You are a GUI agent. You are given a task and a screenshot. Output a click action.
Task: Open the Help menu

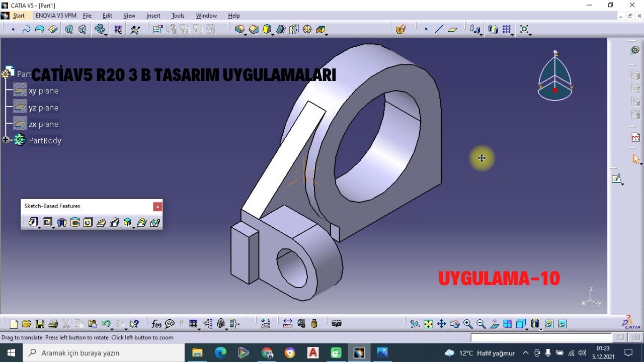[x=234, y=16]
